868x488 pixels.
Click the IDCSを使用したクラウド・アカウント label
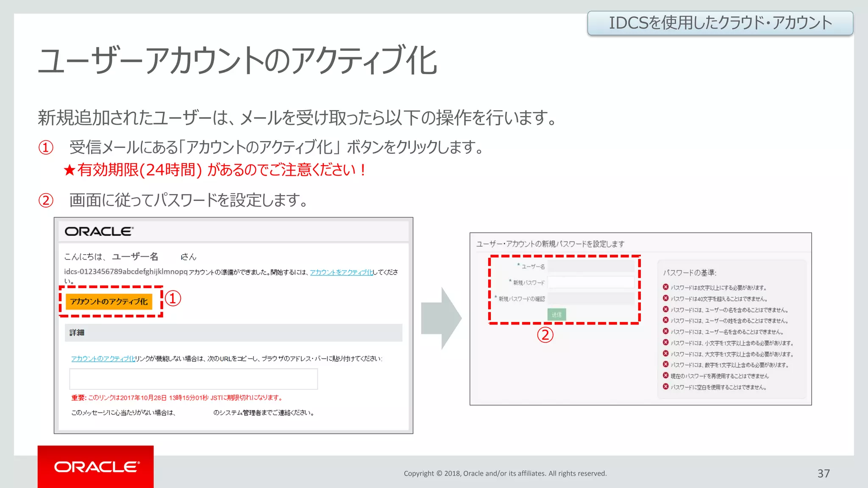pyautogui.click(x=720, y=23)
